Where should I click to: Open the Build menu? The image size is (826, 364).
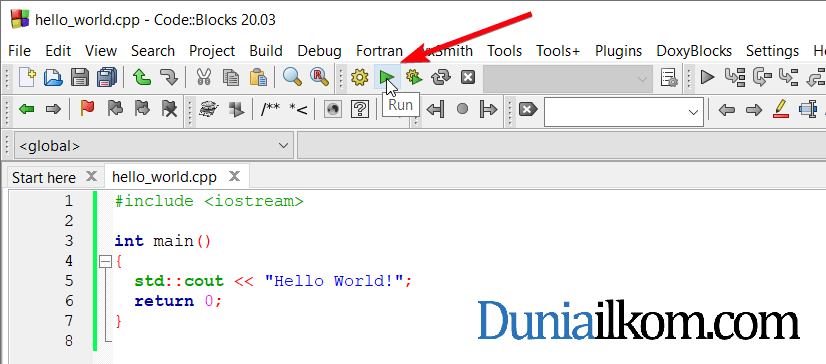click(266, 51)
